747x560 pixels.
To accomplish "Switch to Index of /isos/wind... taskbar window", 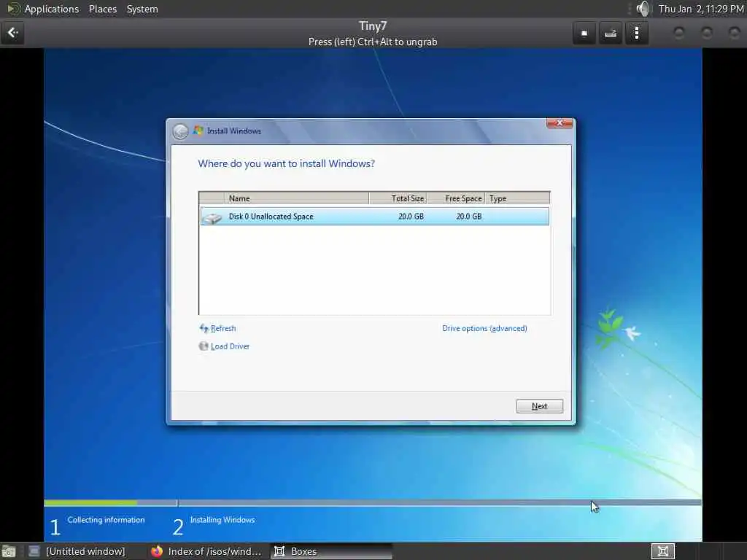I will [x=206, y=551].
